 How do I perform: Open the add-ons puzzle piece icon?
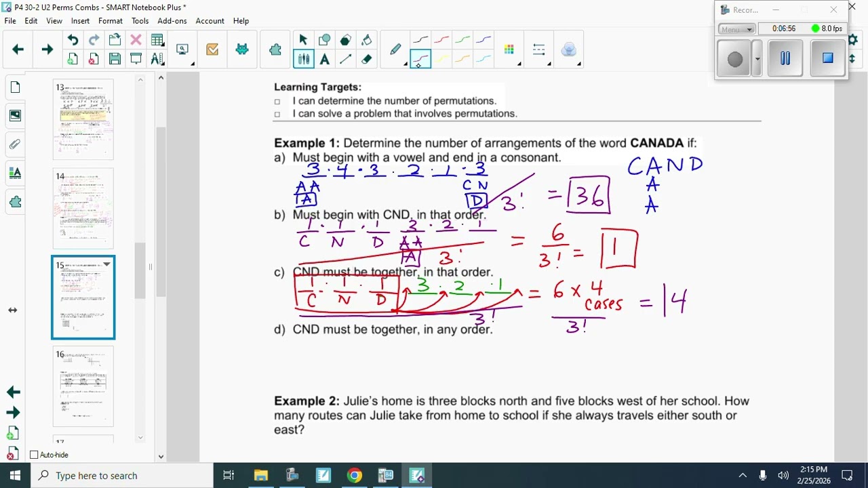pos(275,49)
